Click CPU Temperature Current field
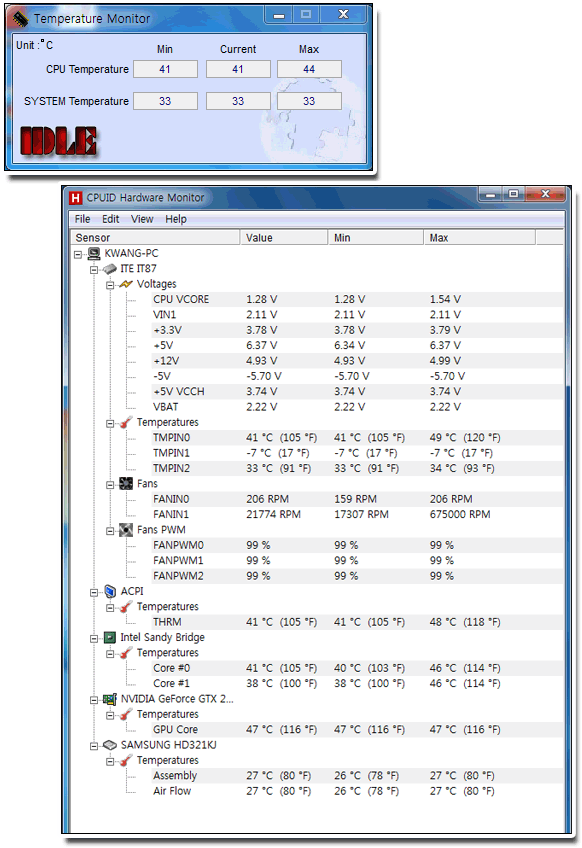Viewport: 582px width, 848px height. pos(239,69)
